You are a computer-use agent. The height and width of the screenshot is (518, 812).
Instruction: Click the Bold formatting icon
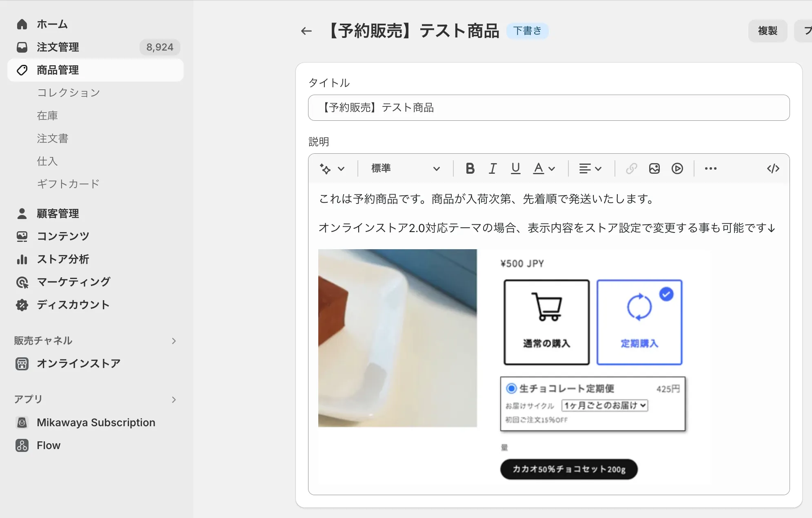tap(470, 168)
